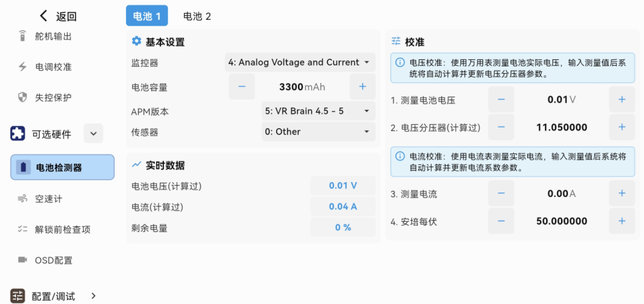The image size is (644, 304).
Task: Switch to the 电池 2 tab
Action: pyautogui.click(x=197, y=16)
